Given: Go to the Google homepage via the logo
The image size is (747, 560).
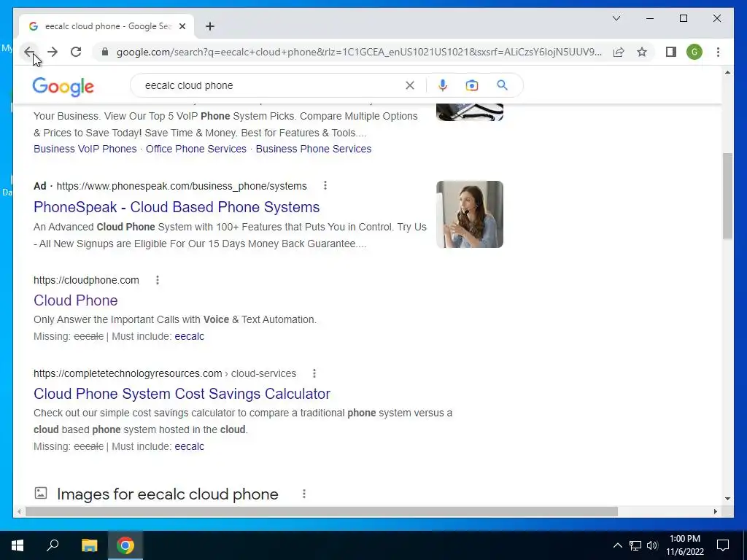Looking at the screenshot, I should point(63,86).
